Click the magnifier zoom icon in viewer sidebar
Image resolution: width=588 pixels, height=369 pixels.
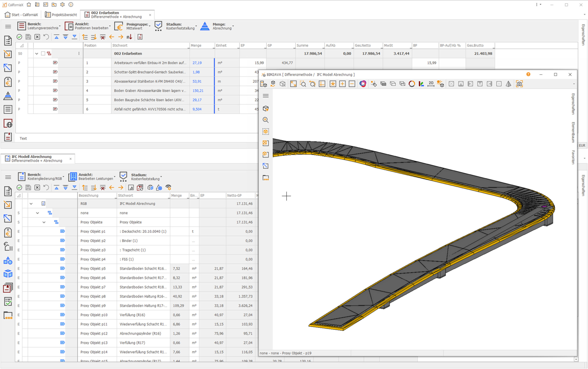[266, 120]
